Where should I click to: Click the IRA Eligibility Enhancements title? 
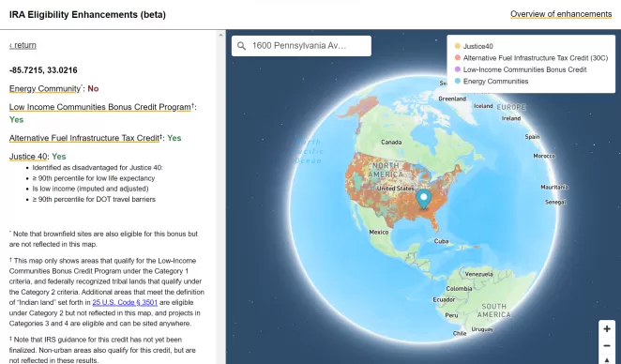(x=87, y=15)
